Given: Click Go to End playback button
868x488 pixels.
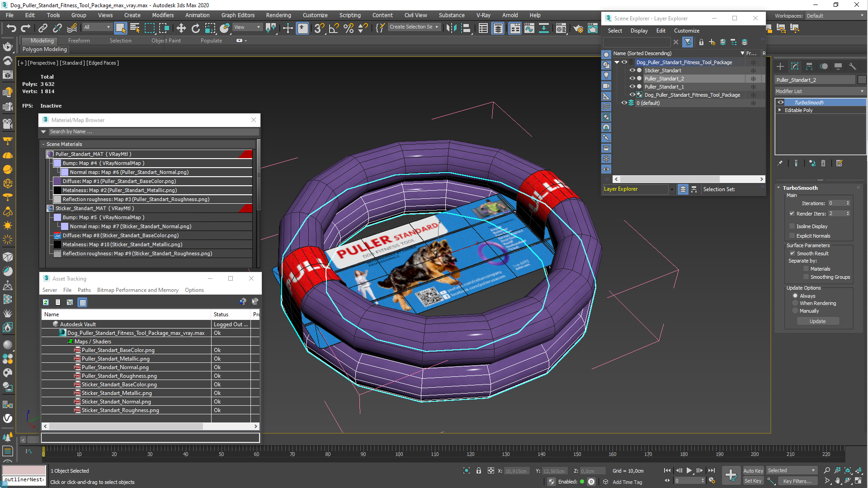Looking at the screenshot, I should (x=712, y=470).
